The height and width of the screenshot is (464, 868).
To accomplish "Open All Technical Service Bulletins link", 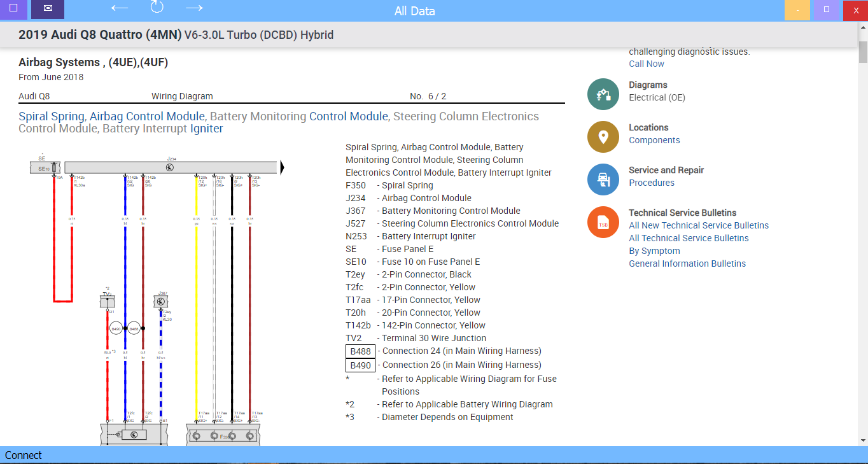I will pyautogui.click(x=689, y=238).
